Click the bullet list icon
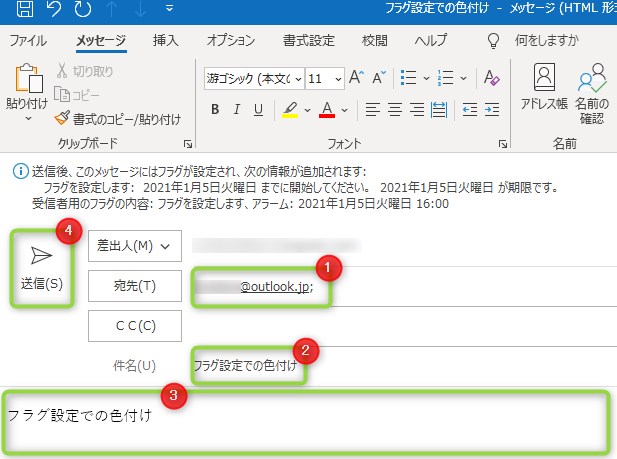617x459 pixels. coord(408,78)
